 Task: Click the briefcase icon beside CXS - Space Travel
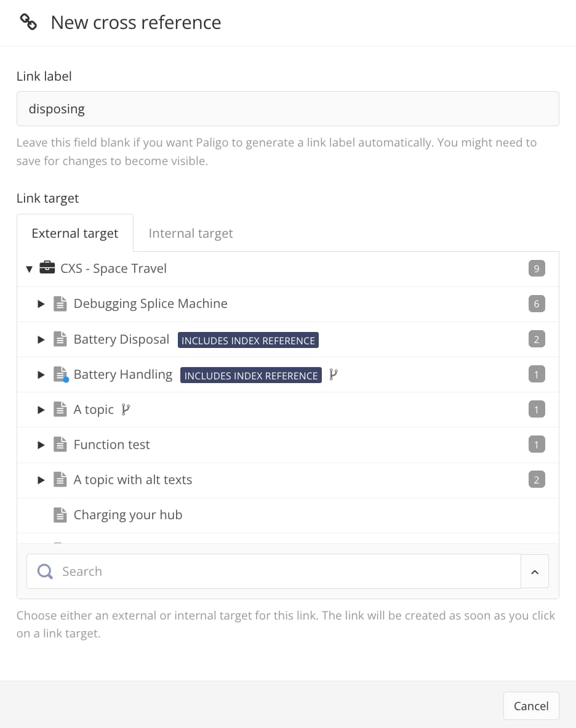tap(47, 267)
